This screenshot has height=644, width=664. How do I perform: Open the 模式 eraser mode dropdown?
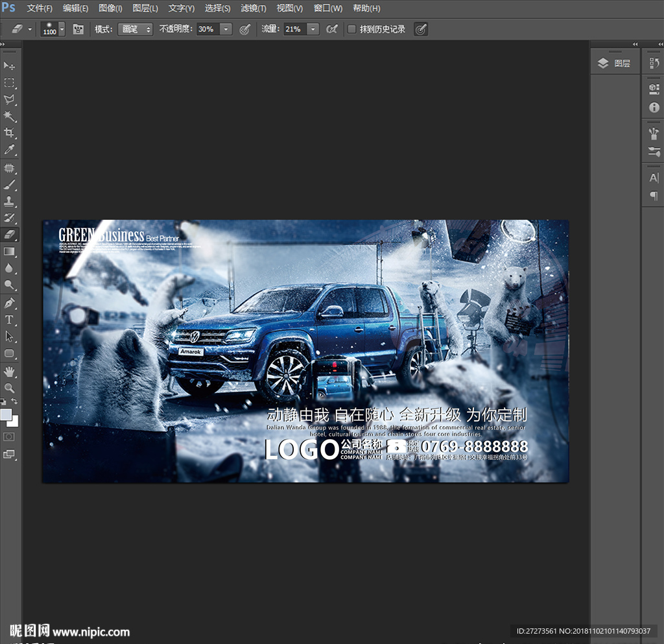pyautogui.click(x=135, y=29)
